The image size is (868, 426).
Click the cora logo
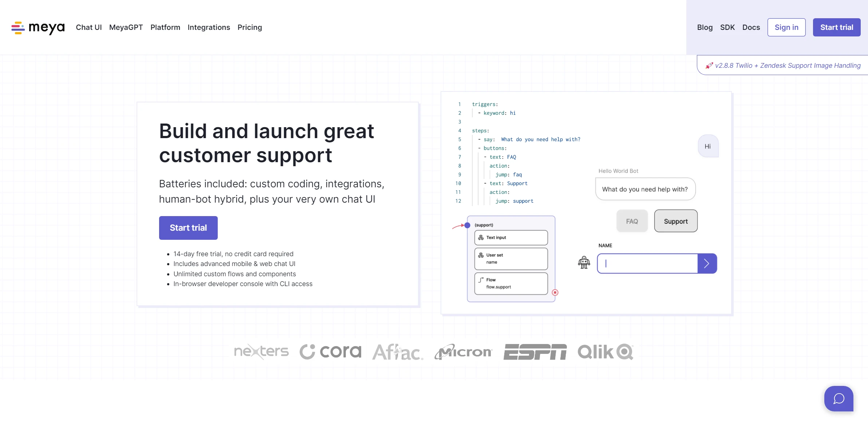pos(331,352)
